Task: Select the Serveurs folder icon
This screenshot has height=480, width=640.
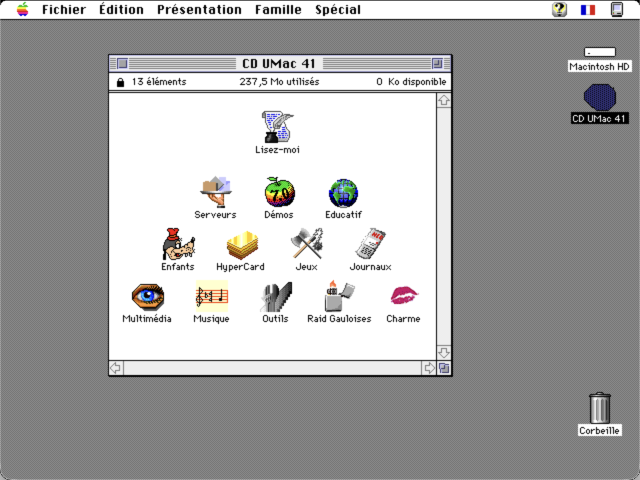Action: click(216, 192)
